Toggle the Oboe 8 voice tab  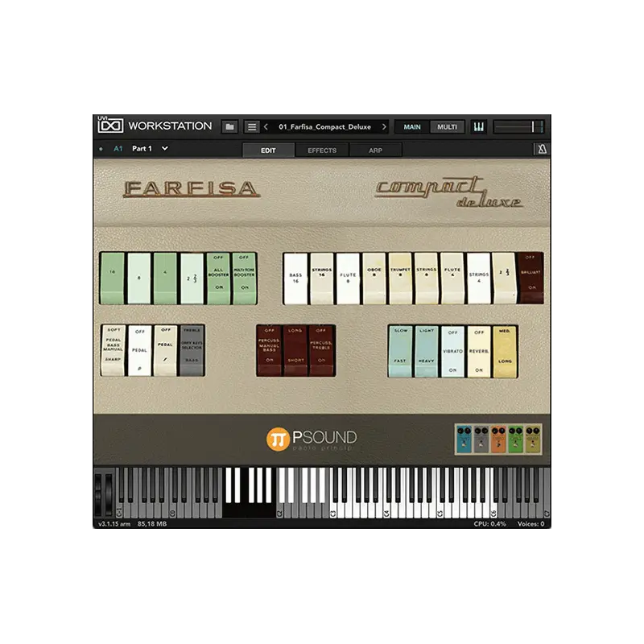(x=374, y=279)
